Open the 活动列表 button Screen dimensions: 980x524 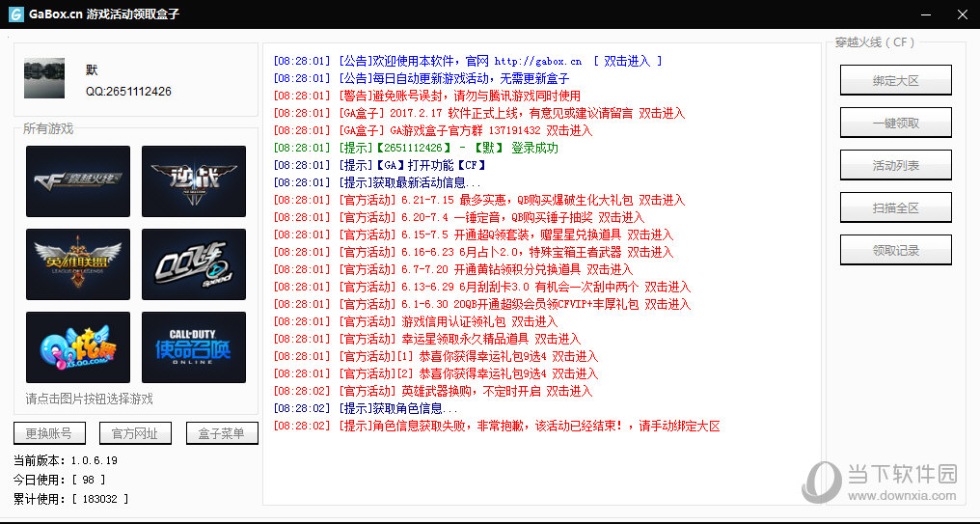[x=896, y=165]
